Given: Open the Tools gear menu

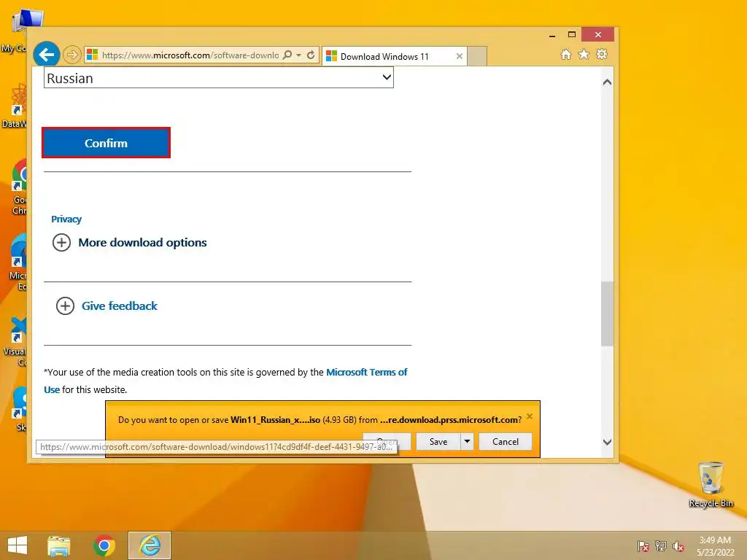Looking at the screenshot, I should point(602,54).
